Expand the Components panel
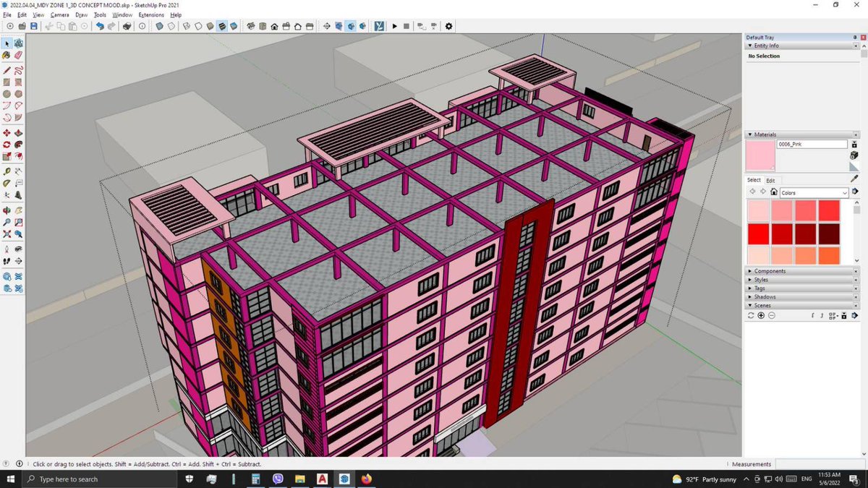The height and width of the screenshot is (488, 868). (x=749, y=271)
